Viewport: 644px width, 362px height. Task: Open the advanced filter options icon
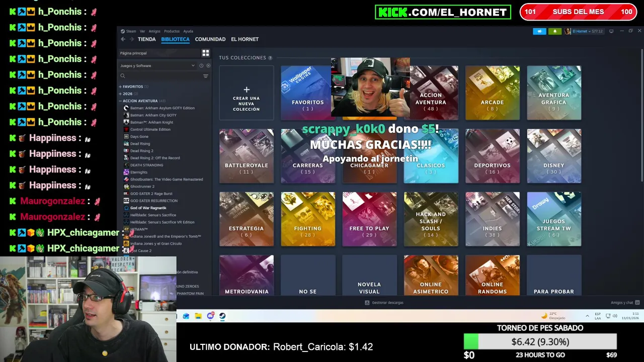pos(205,76)
